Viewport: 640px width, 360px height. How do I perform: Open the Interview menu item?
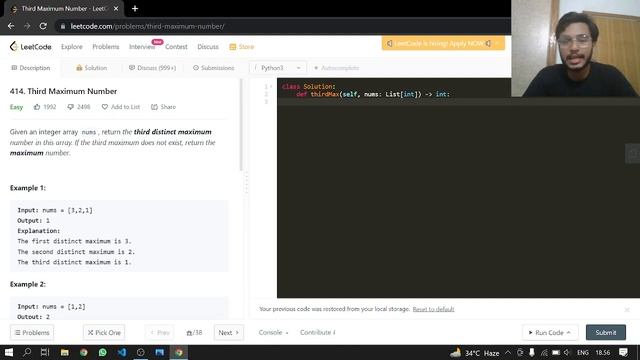click(142, 47)
